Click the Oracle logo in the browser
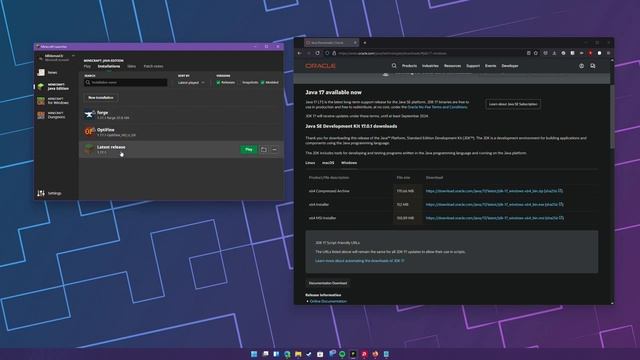Screen dimensions: 640x360 pyautogui.click(x=321, y=66)
